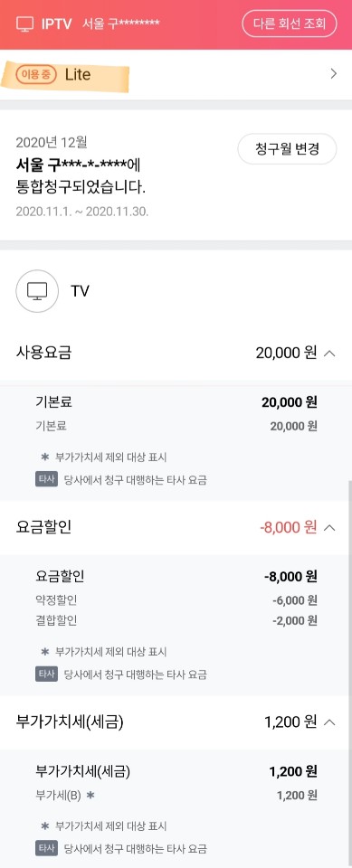The width and height of the screenshot is (352, 868).
Task: Collapse the 요금할인 section
Action: 329,527
